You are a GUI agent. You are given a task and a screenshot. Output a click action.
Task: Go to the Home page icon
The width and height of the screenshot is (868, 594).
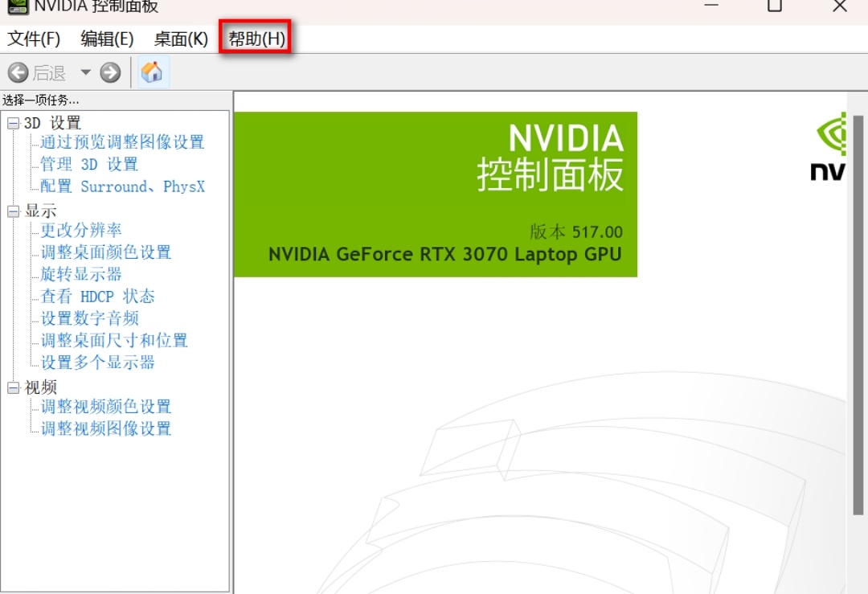pos(152,72)
